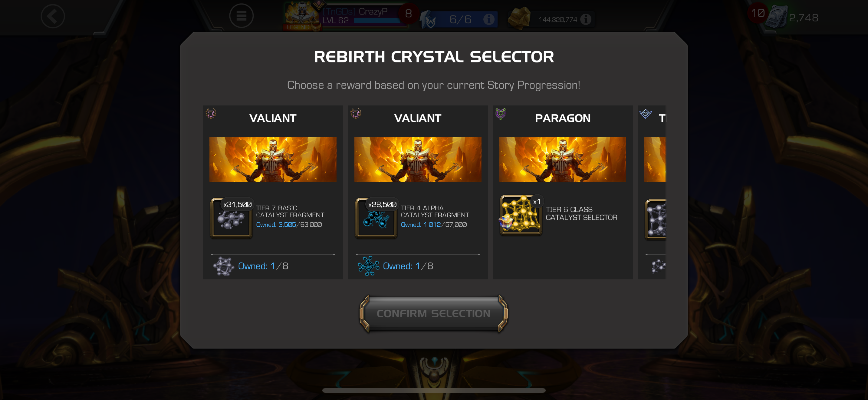Tap the Paragon card banner image

pos(563,159)
